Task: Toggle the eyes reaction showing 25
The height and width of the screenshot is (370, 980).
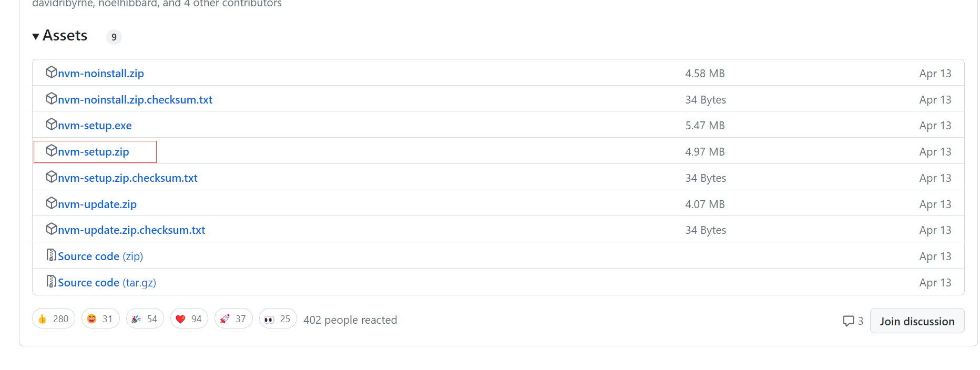Action: (x=278, y=319)
